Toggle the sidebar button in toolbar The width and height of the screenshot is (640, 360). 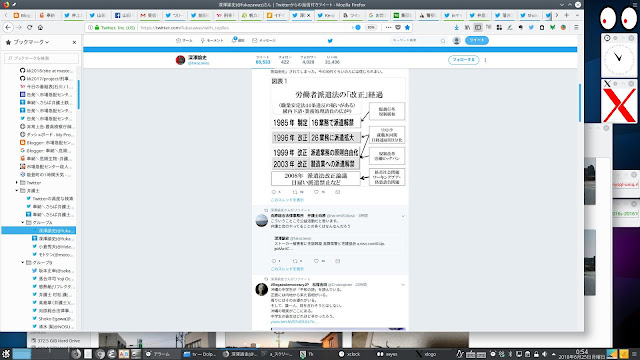point(478,27)
